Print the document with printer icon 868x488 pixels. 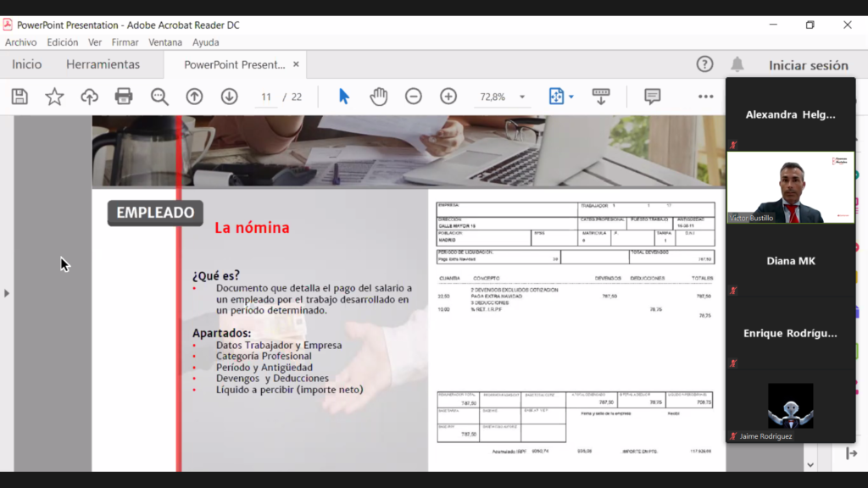click(124, 97)
